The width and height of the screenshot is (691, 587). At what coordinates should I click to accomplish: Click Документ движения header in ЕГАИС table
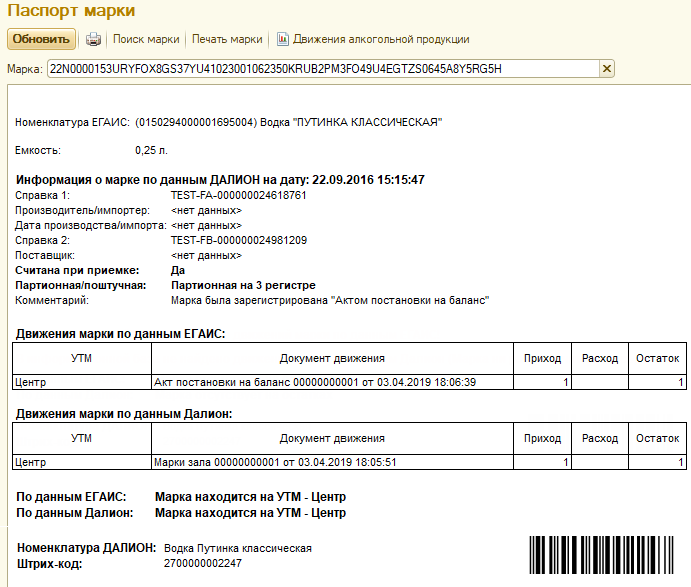(332, 359)
